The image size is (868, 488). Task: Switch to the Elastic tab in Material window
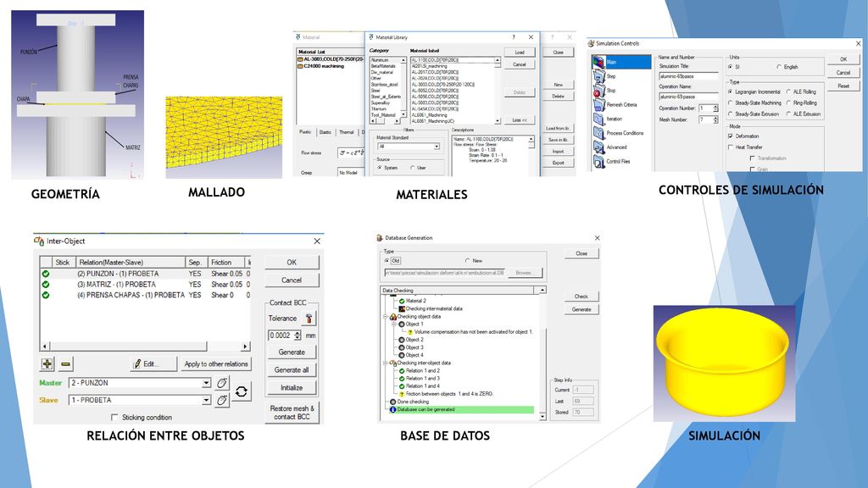click(325, 132)
